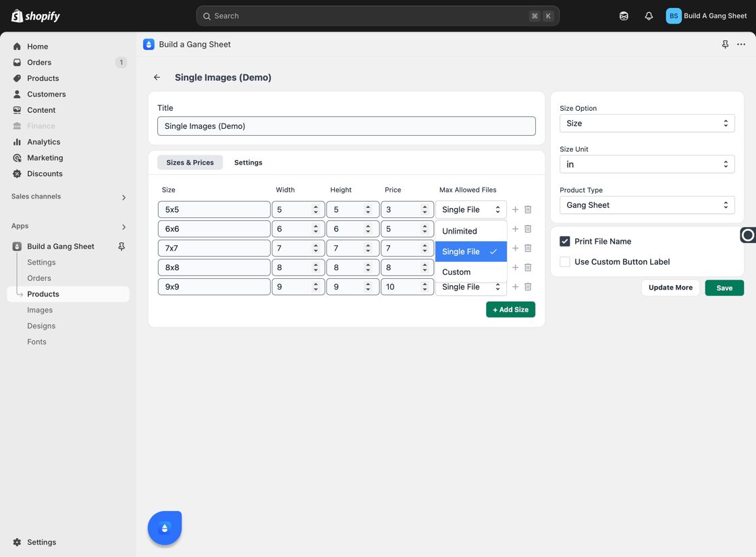Image resolution: width=756 pixels, height=557 pixels.
Task: Click the Update More button
Action: [x=670, y=288]
